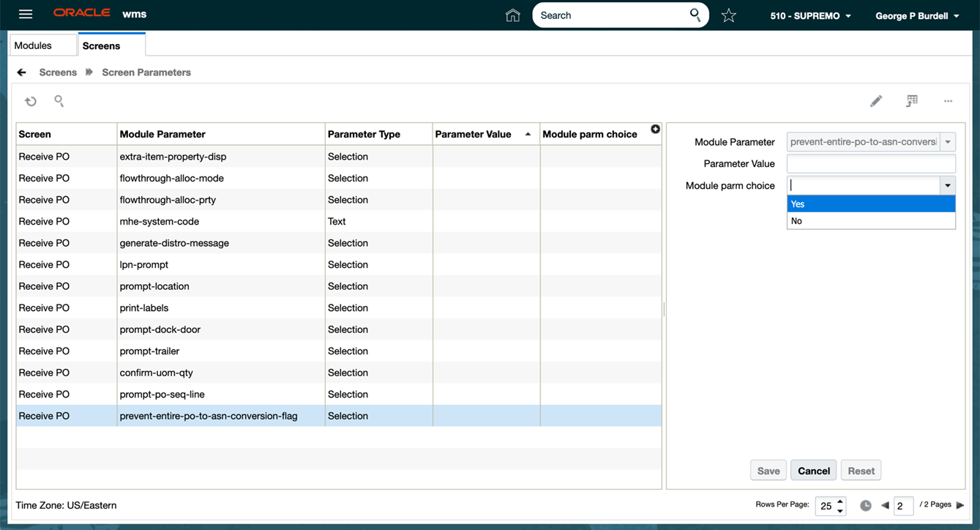The image size is (980, 530).
Task: Click the Screens breadcrumb link
Action: [x=58, y=72]
